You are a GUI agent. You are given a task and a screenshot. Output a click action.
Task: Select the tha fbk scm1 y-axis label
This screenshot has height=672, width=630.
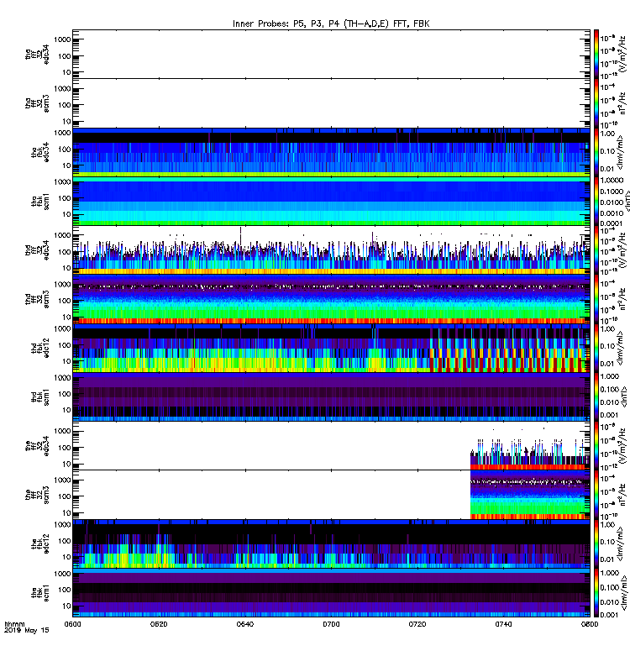40,202
